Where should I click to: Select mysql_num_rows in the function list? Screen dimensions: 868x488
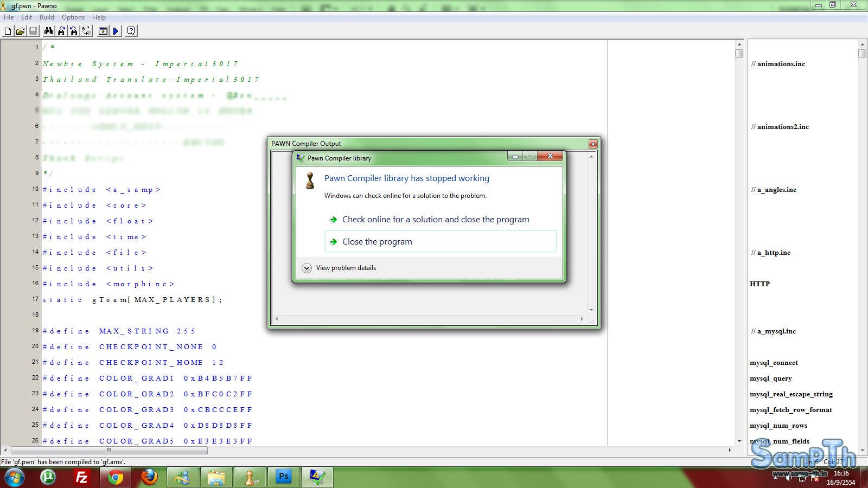click(778, 426)
